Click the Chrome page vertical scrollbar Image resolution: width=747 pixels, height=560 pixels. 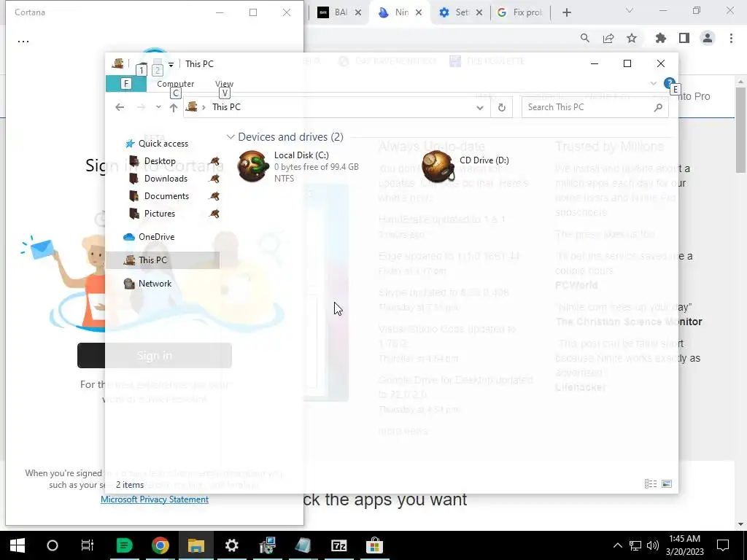tap(740, 131)
